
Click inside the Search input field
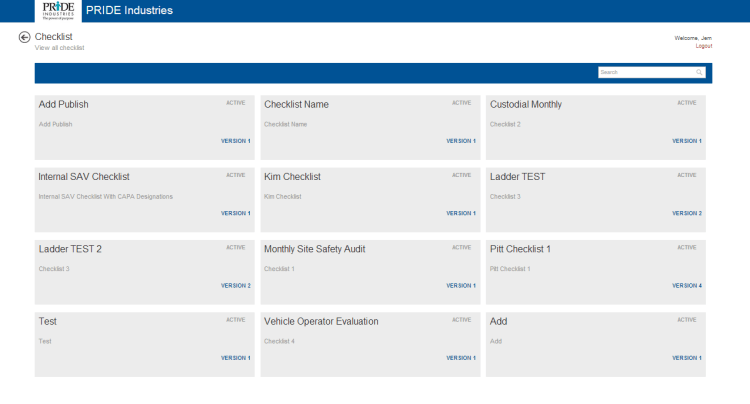(645, 72)
